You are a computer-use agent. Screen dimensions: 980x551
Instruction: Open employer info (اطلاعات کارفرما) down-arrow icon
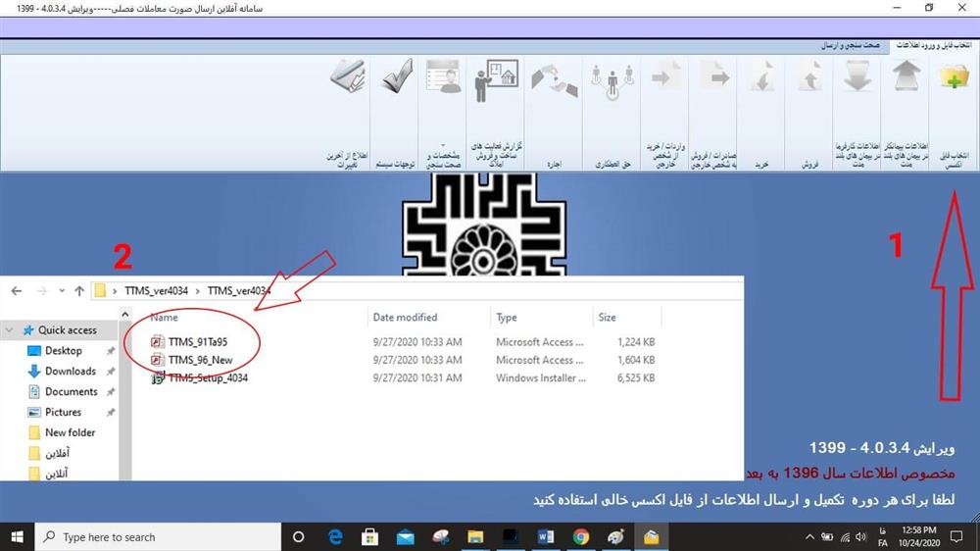pyautogui.click(x=857, y=76)
